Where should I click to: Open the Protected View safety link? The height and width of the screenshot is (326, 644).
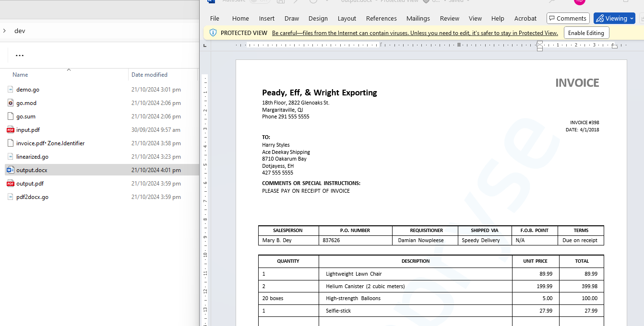pos(415,33)
